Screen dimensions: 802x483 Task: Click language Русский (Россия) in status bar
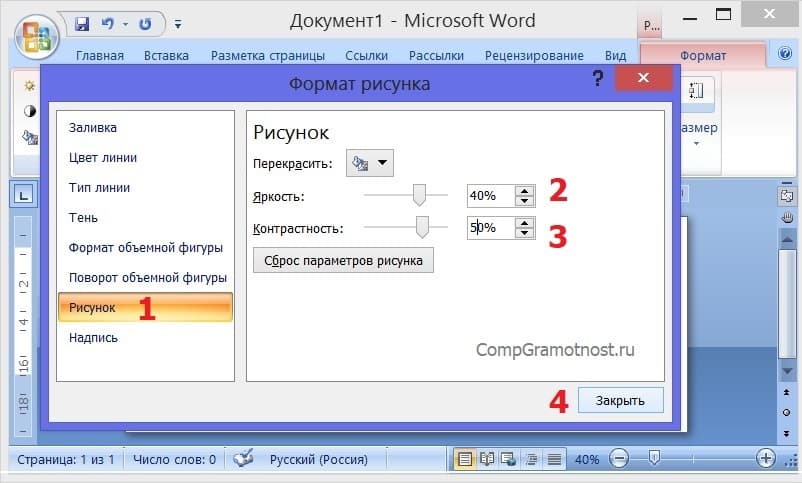(x=319, y=459)
